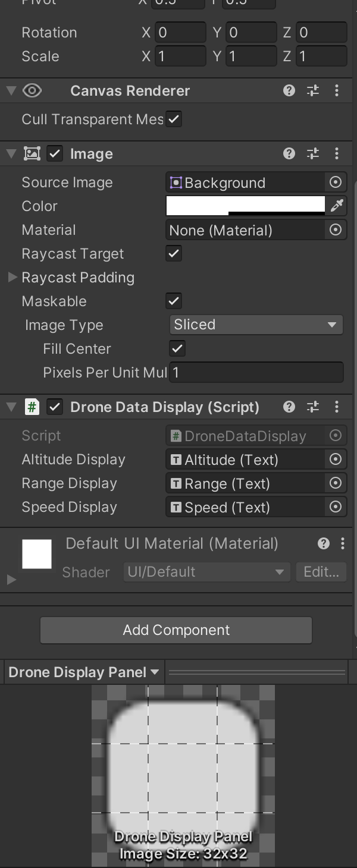
Task: Open Source Image object picker
Action: pyautogui.click(x=336, y=182)
